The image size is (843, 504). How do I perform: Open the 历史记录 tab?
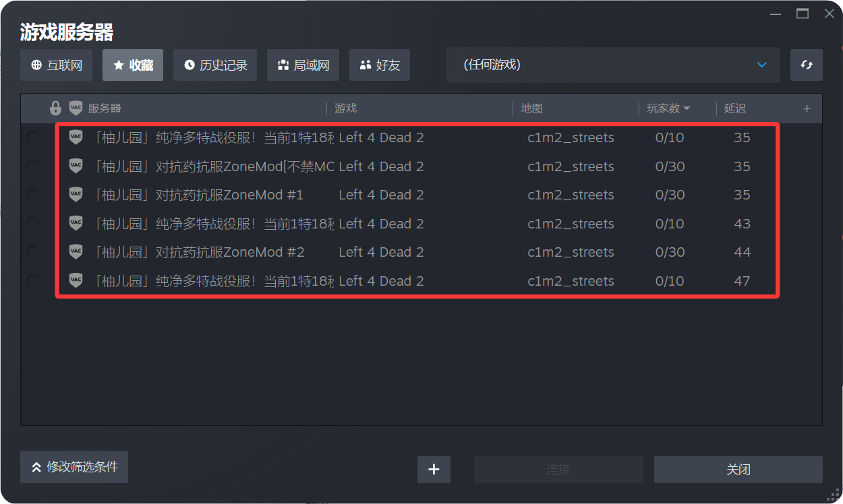pyautogui.click(x=215, y=65)
